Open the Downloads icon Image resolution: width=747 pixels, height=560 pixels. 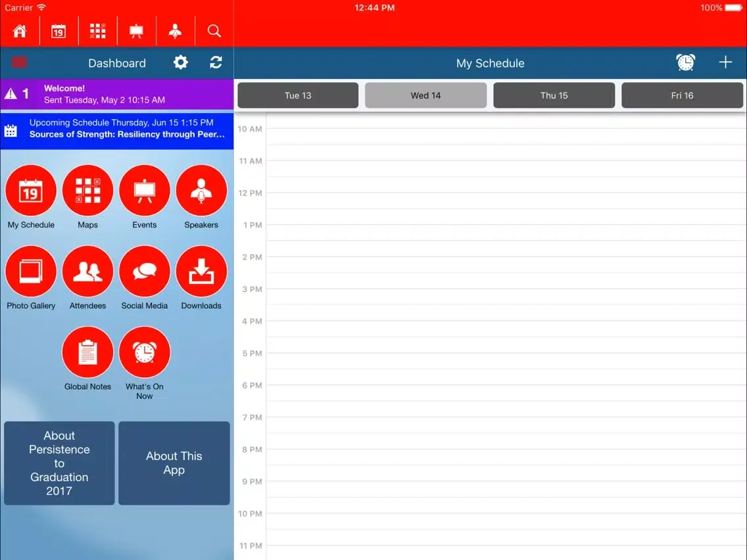201,271
